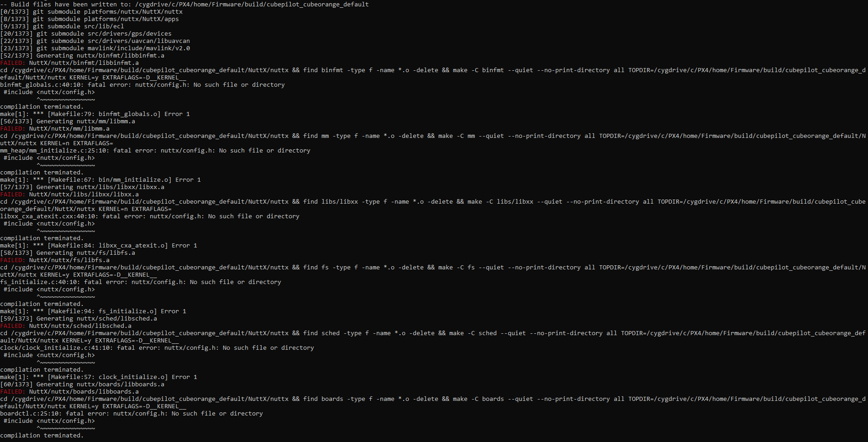Click the "find binfmt -type f -name *.o -delete" command line
Image resolution: width=868 pixels, height=442 pixels.
pos(433,70)
